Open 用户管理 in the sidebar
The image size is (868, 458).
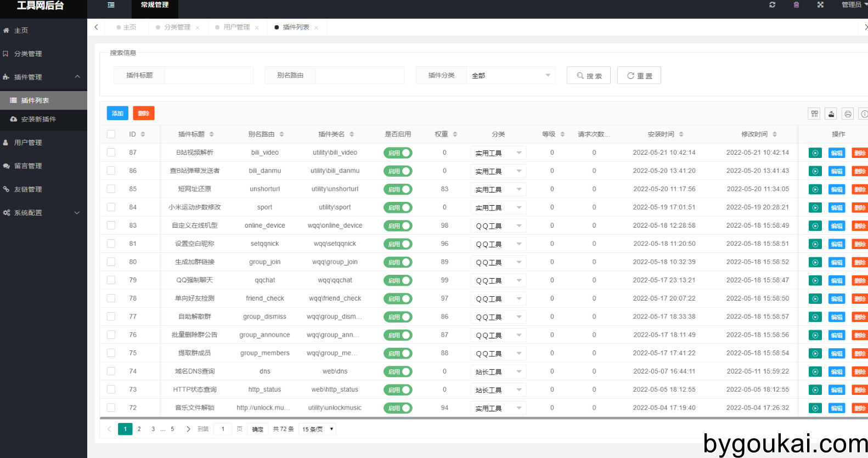coord(43,142)
